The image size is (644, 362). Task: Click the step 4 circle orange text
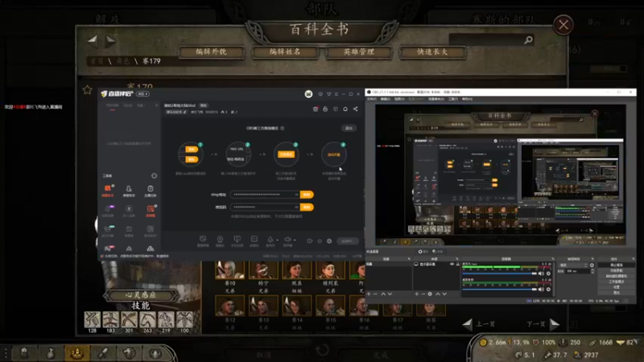(334, 154)
